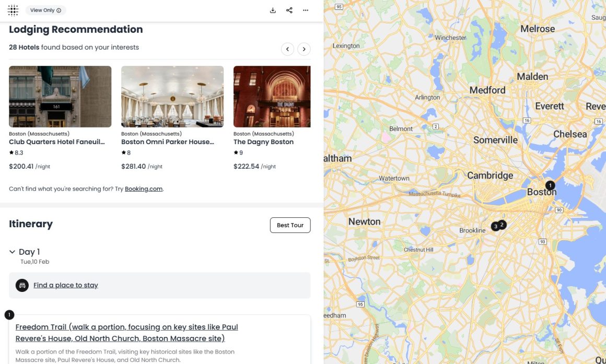Open The Dagny Boston hotel image
606x364 pixels.
[x=272, y=97]
